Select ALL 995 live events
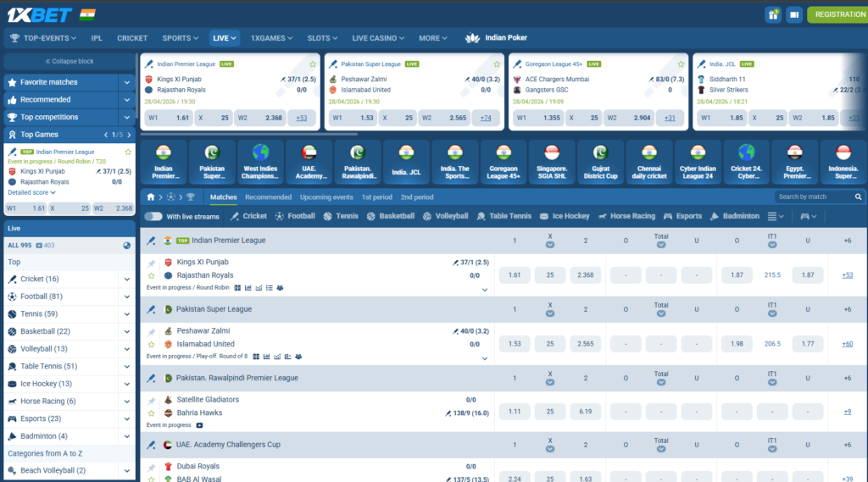Image resolution: width=868 pixels, height=482 pixels. point(19,246)
